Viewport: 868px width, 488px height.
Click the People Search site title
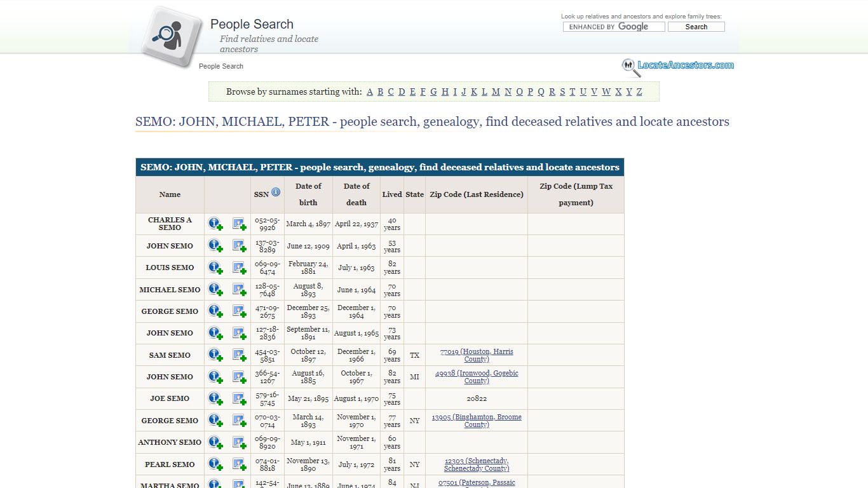252,24
